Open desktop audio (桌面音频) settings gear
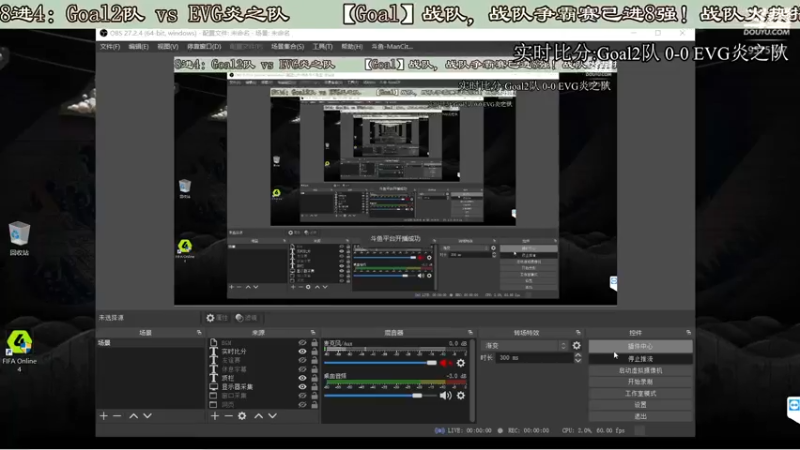Screen dimensions: 800x450 tap(461, 395)
